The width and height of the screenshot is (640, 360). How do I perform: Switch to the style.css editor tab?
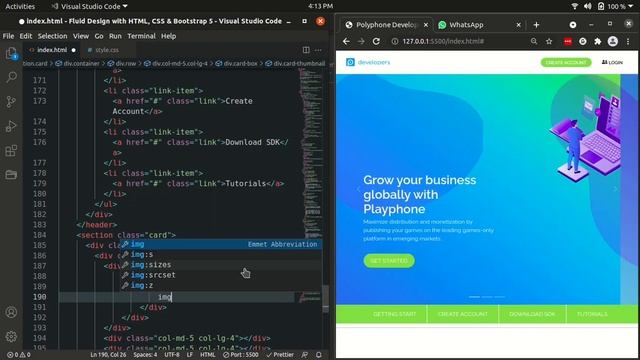(107, 50)
